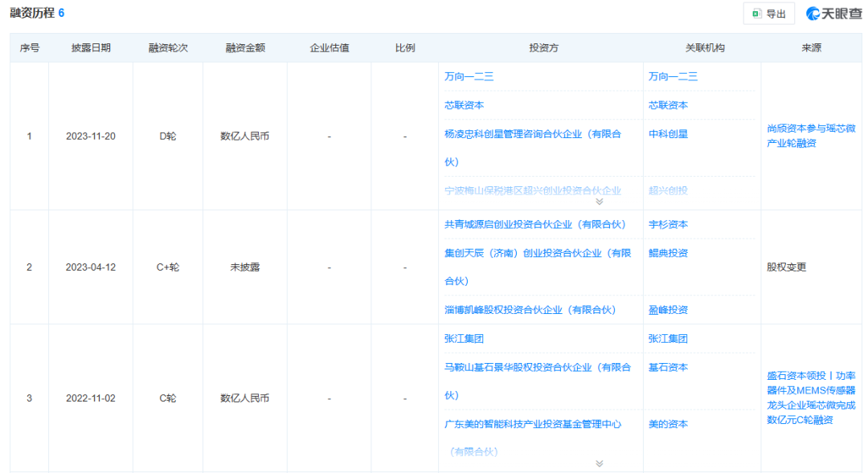Expand the C轮 investor list chevron
This screenshot has width=868, height=473.
[599, 463]
